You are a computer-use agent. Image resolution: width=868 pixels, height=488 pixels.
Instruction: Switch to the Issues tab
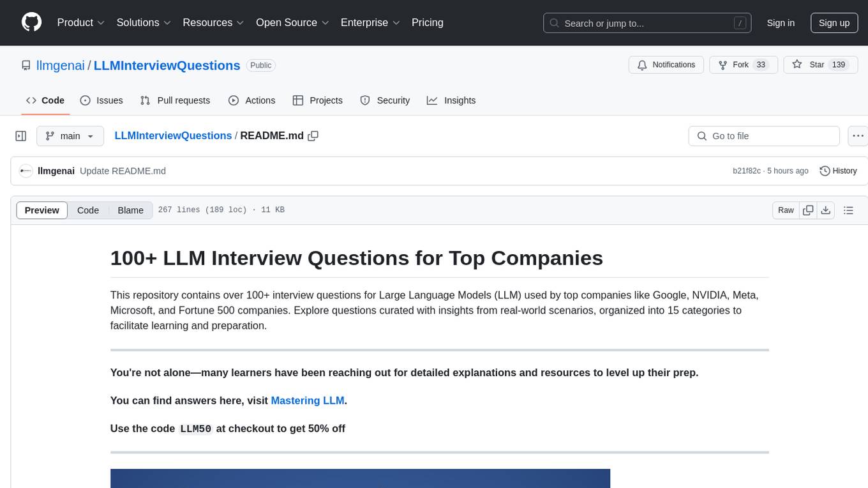pyautogui.click(x=101, y=100)
